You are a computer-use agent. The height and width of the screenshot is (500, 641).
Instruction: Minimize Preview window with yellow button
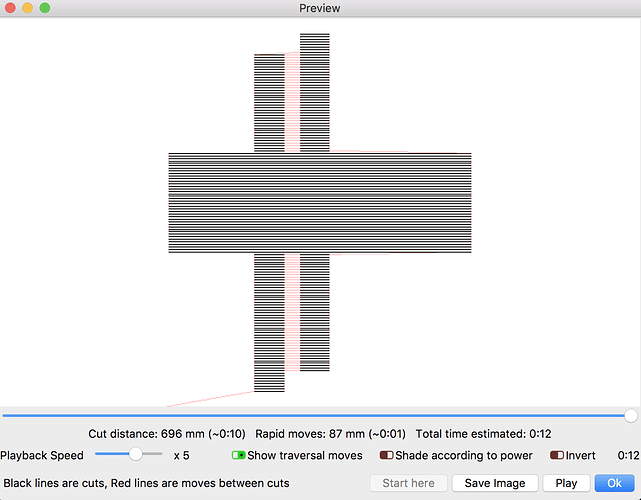(x=27, y=8)
